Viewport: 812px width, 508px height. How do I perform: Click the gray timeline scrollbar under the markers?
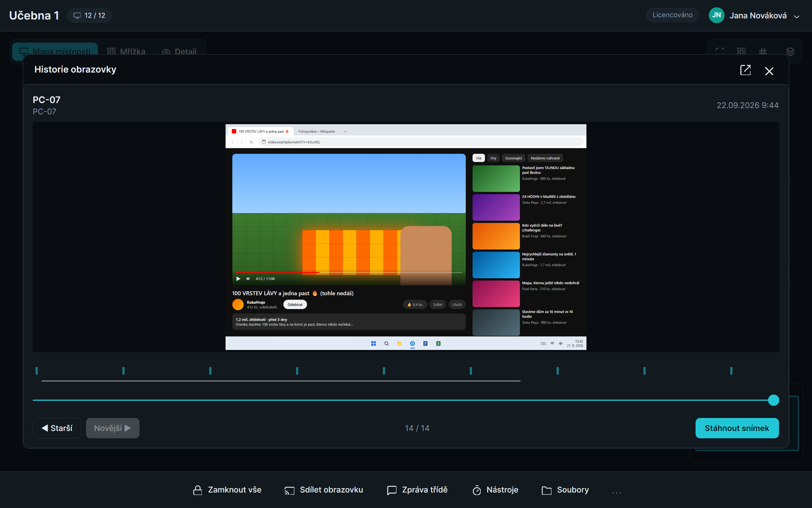281,381
